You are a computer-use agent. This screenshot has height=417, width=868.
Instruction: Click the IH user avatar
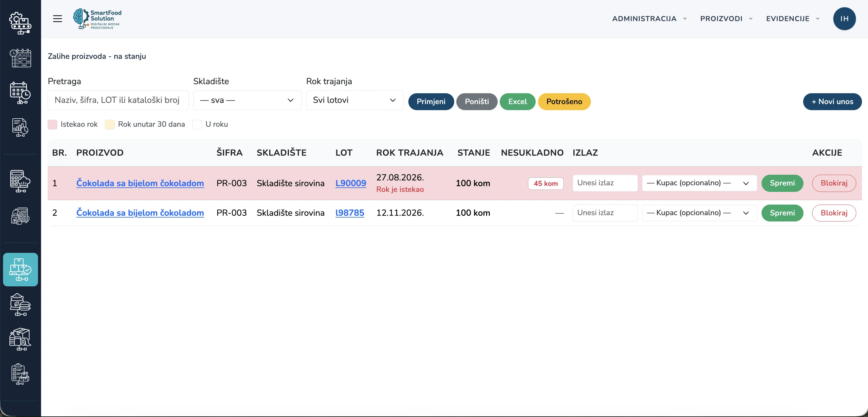click(844, 18)
